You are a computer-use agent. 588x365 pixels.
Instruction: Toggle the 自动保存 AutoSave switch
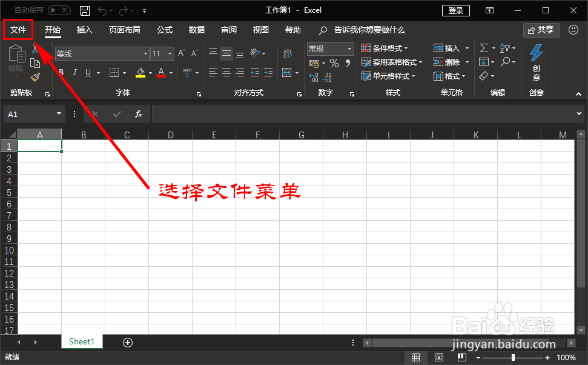pyautogui.click(x=59, y=10)
